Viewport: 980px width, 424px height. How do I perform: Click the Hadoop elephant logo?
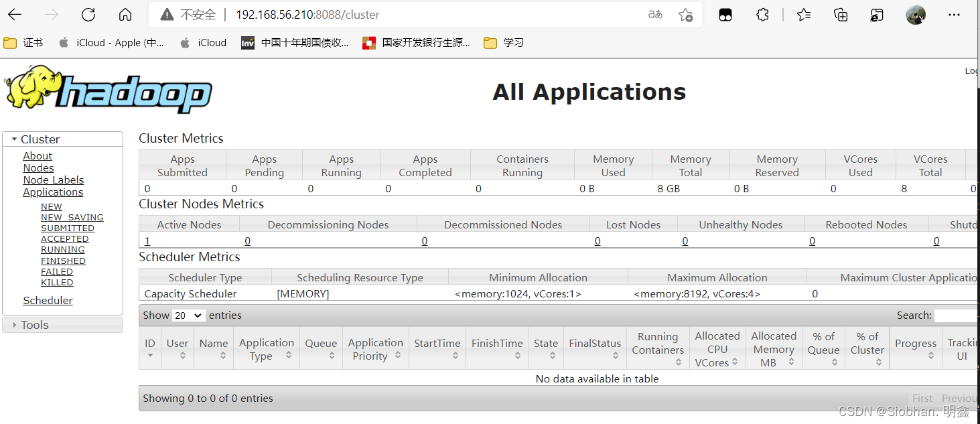click(109, 90)
